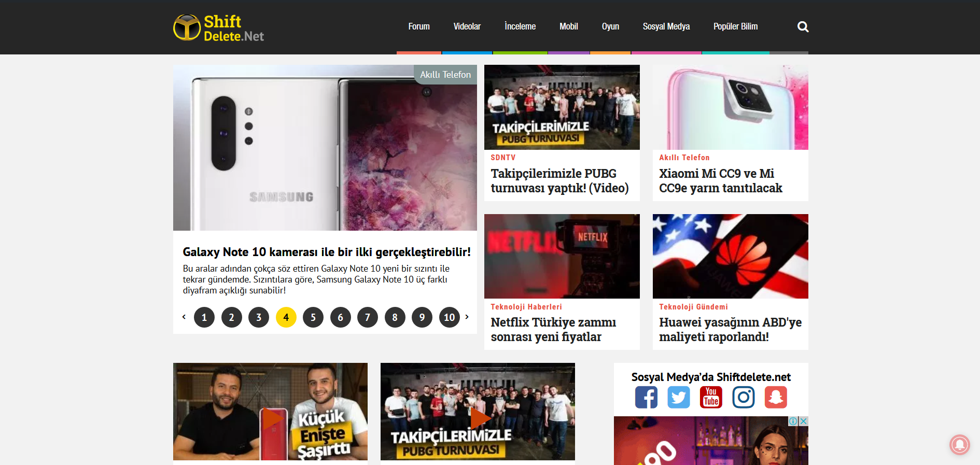Close the ad with X icon

click(x=803, y=421)
